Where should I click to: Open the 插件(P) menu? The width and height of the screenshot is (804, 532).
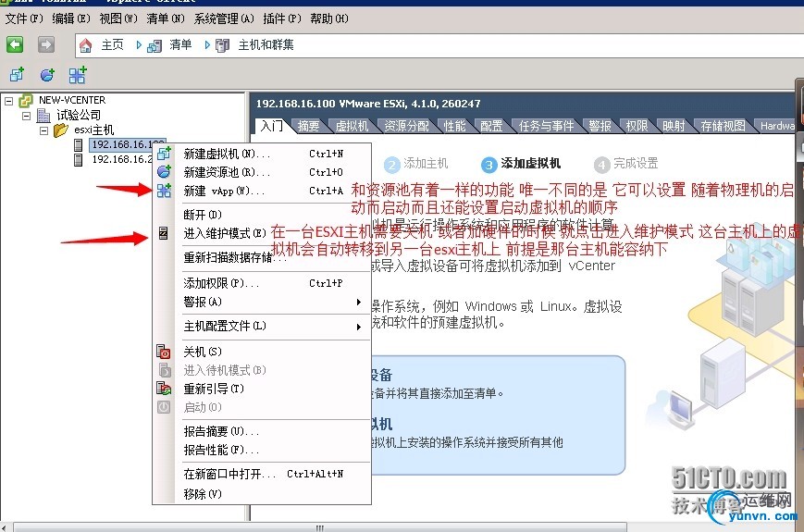click(x=282, y=19)
